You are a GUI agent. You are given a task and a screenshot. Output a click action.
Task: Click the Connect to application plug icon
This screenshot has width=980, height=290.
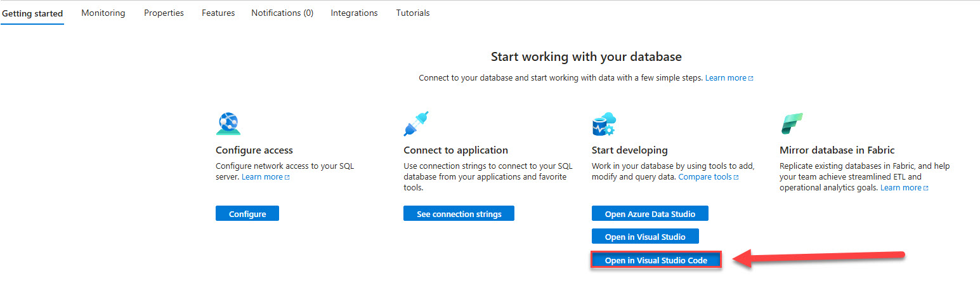(x=416, y=124)
